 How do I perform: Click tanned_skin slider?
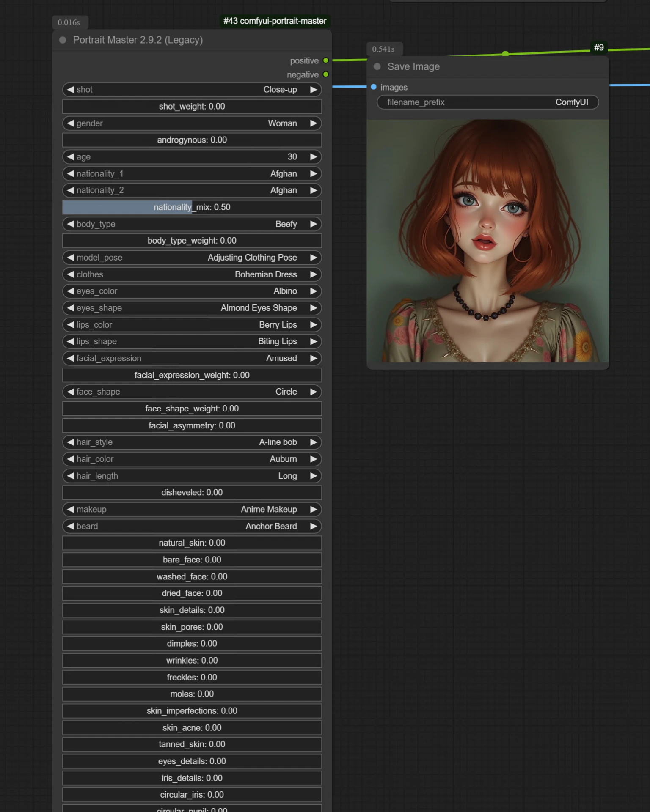coord(192,744)
